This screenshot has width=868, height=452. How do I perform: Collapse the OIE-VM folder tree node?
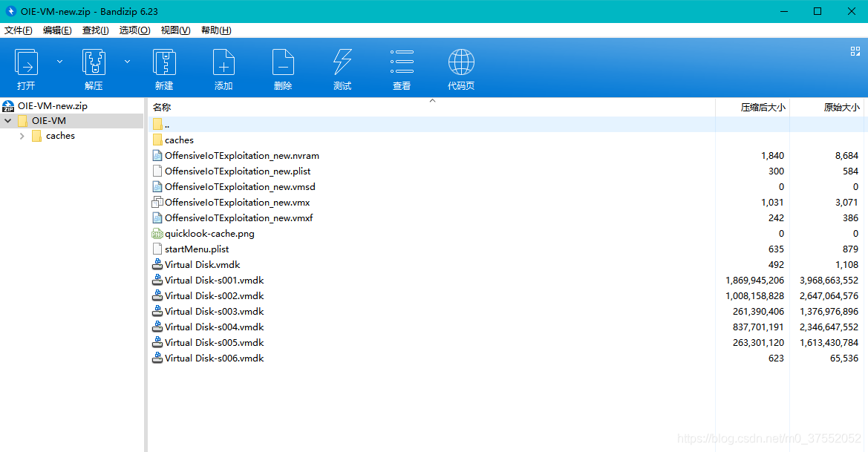[7, 120]
